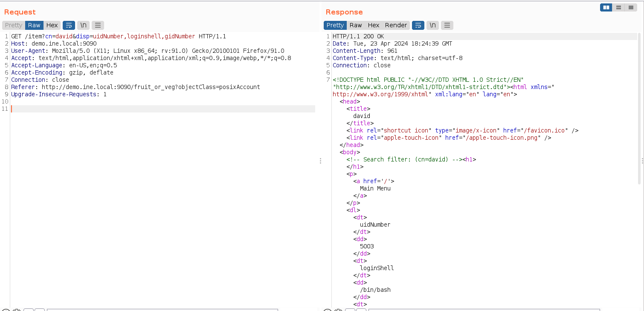Image resolution: width=644 pixels, height=311 pixels.
Task: Select Pretty tab in Response panel
Action: (335, 25)
